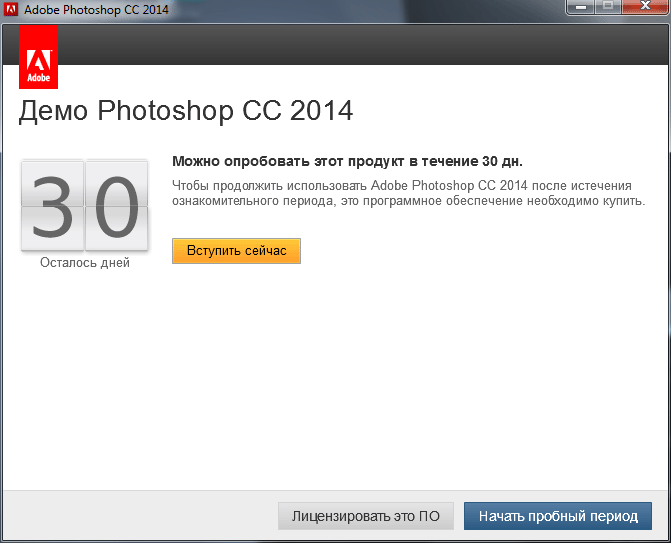Click "Начать пробный период" button
671x543 pixels.
coord(558,516)
